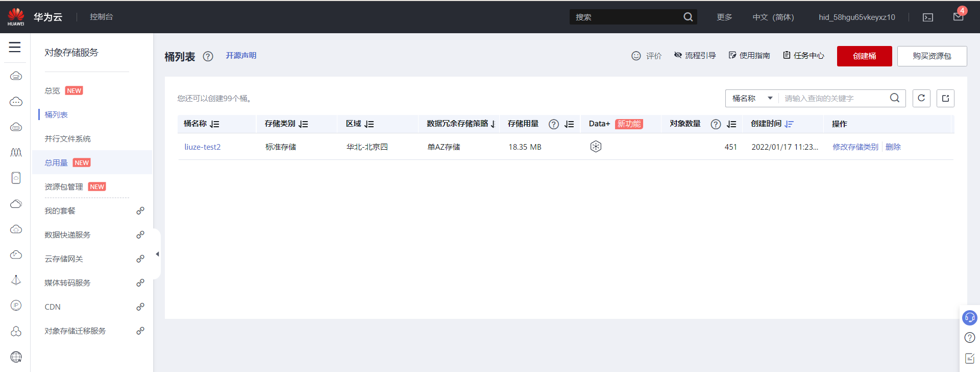The width and height of the screenshot is (980, 372).
Task: Click the red 创建桶 button
Action: coord(864,56)
